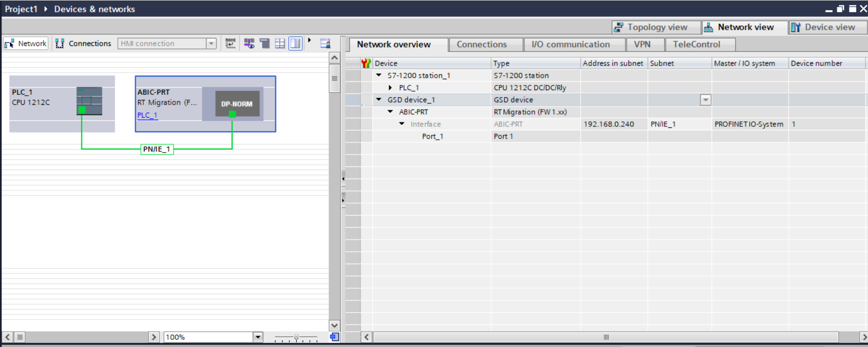Open the HMI connection type dropdown

click(211, 44)
